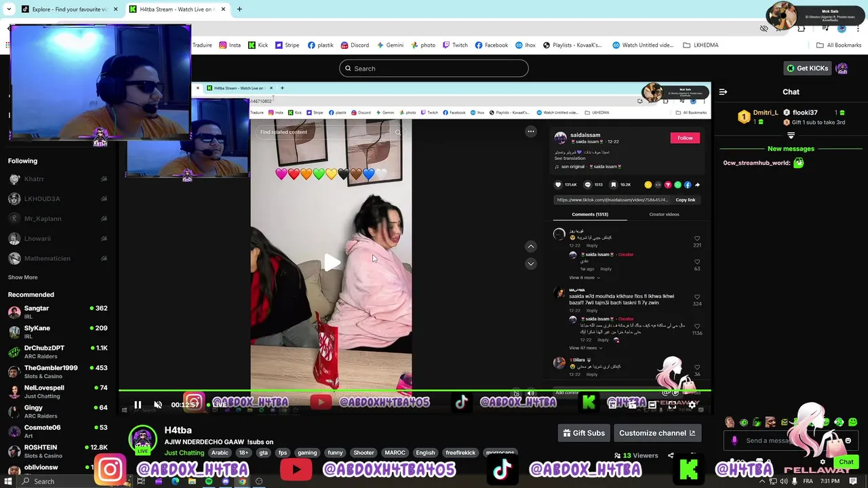Expand the All Bookmarks folder

coord(839,45)
